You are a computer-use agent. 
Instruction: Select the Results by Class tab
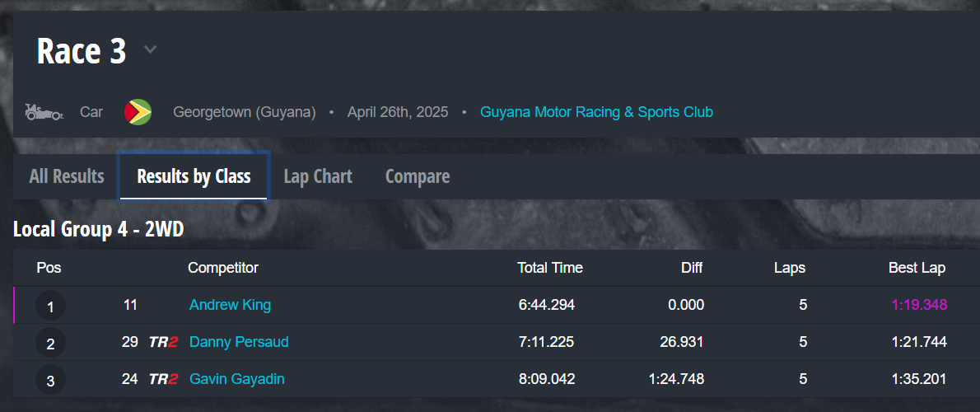[x=194, y=176]
